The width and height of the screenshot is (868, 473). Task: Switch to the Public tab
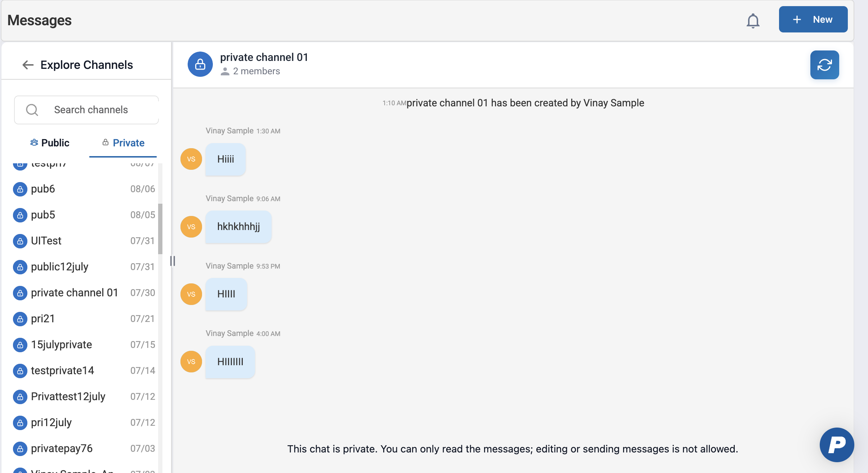coord(50,143)
